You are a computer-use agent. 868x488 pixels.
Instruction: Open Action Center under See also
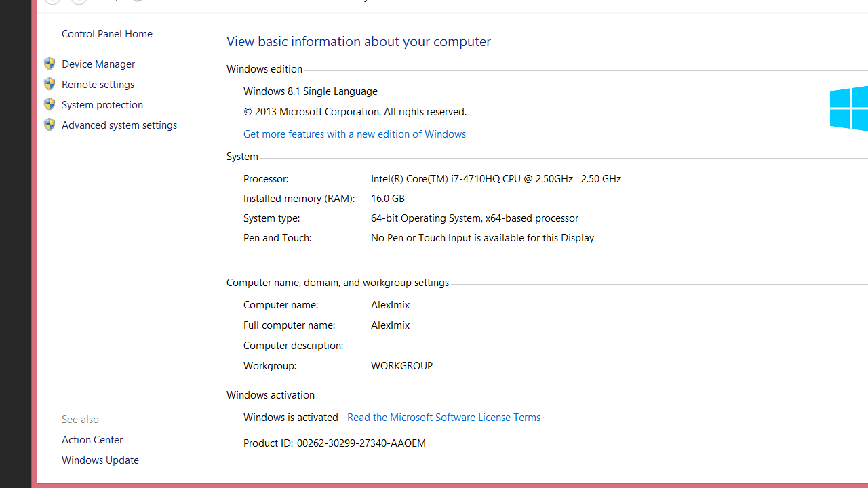92,440
